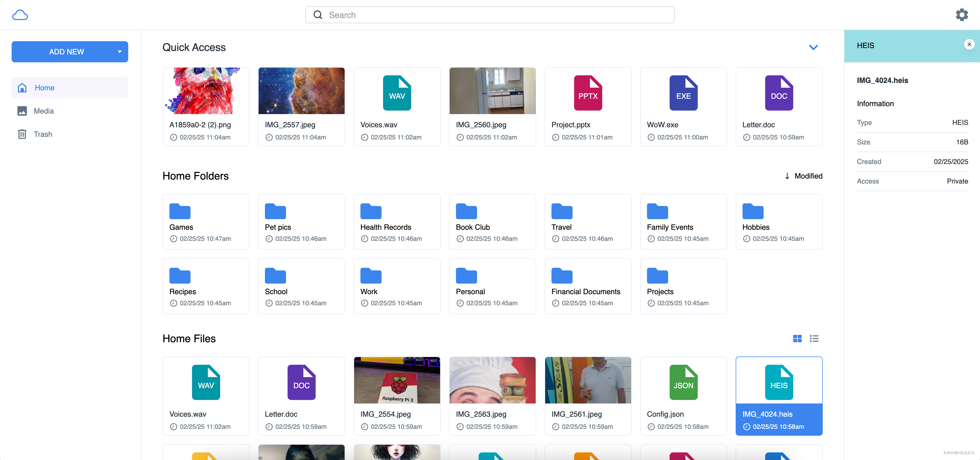
Task: Switch Home Files to grid view
Action: (x=797, y=339)
